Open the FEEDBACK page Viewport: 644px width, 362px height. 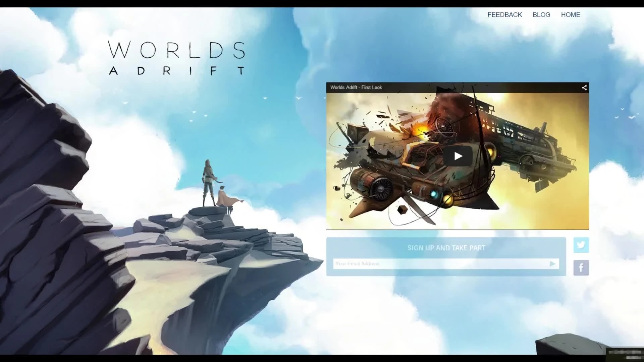point(505,14)
